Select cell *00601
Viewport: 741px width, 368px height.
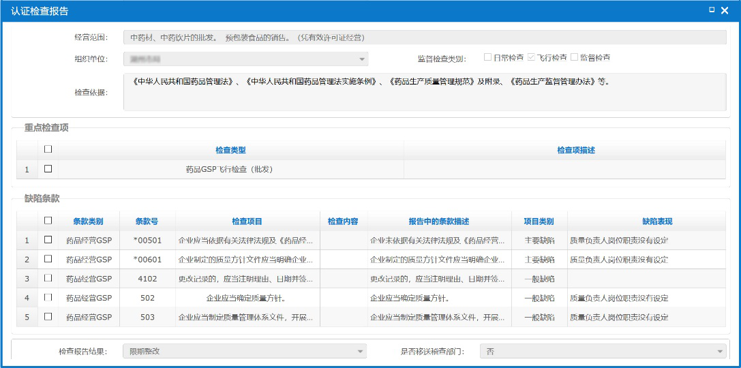pyautogui.click(x=147, y=259)
